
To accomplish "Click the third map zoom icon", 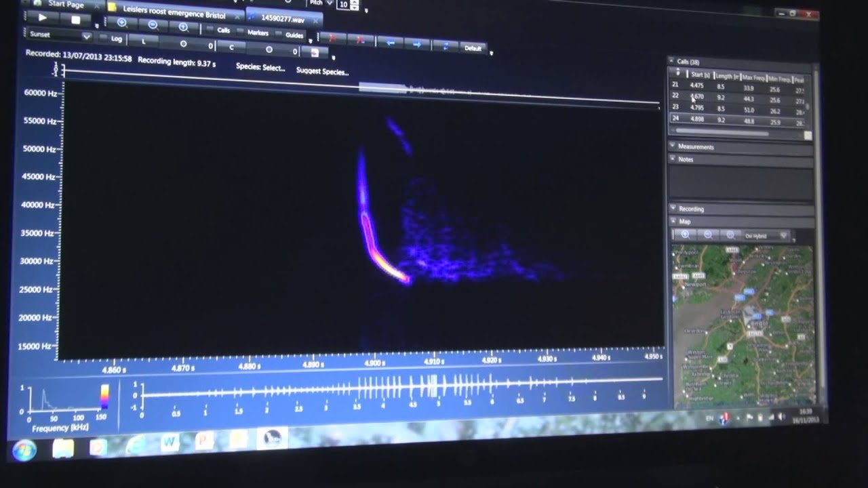I will coord(730,235).
